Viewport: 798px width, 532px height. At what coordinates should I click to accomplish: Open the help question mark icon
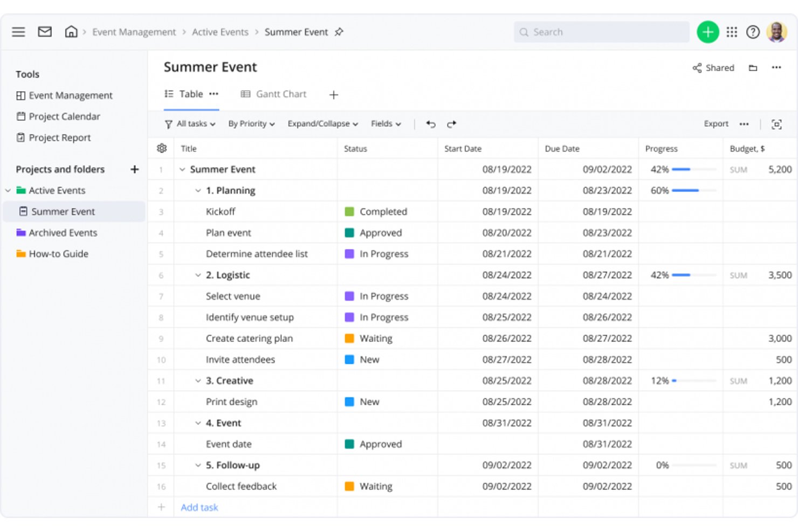click(x=753, y=32)
